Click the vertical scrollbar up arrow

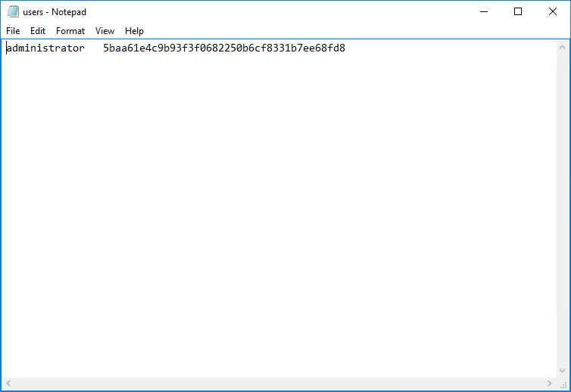click(562, 47)
